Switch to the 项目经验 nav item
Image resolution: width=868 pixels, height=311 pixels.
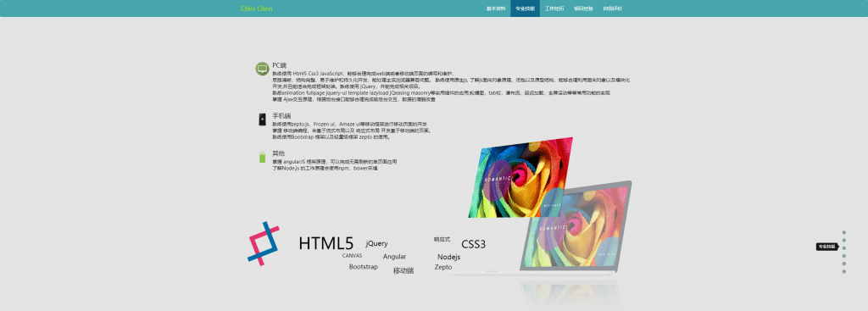(x=583, y=8)
